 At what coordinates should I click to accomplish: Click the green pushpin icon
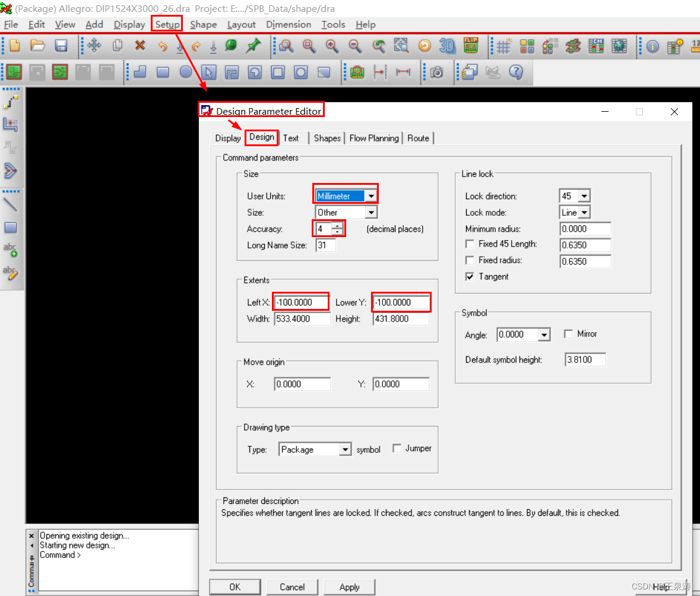click(254, 46)
